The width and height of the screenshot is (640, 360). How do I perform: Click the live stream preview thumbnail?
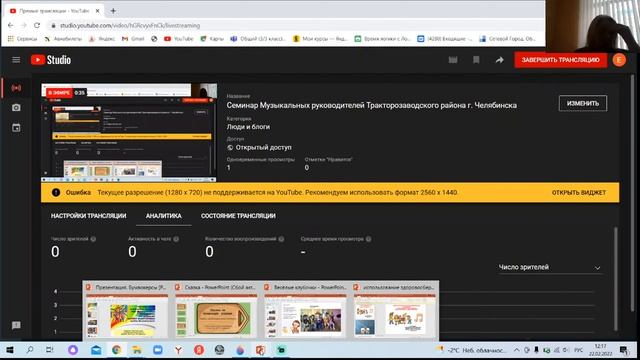129,133
